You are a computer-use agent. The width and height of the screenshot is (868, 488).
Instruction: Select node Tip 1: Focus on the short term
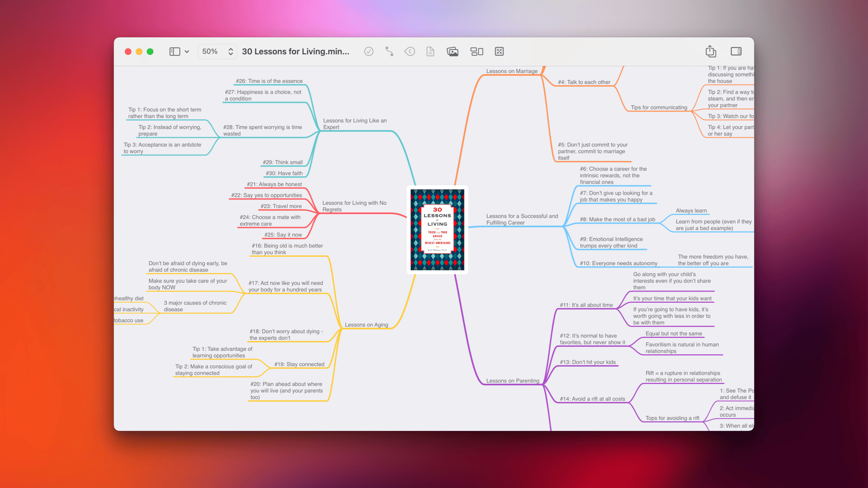165,113
